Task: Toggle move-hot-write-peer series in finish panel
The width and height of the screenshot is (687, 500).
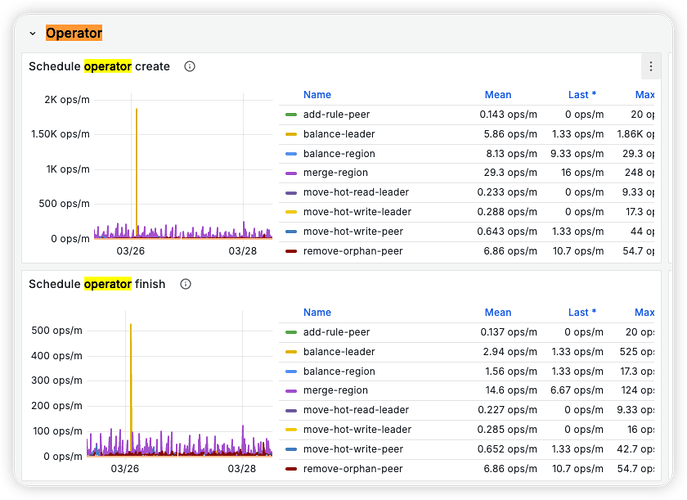Action: coord(353,449)
